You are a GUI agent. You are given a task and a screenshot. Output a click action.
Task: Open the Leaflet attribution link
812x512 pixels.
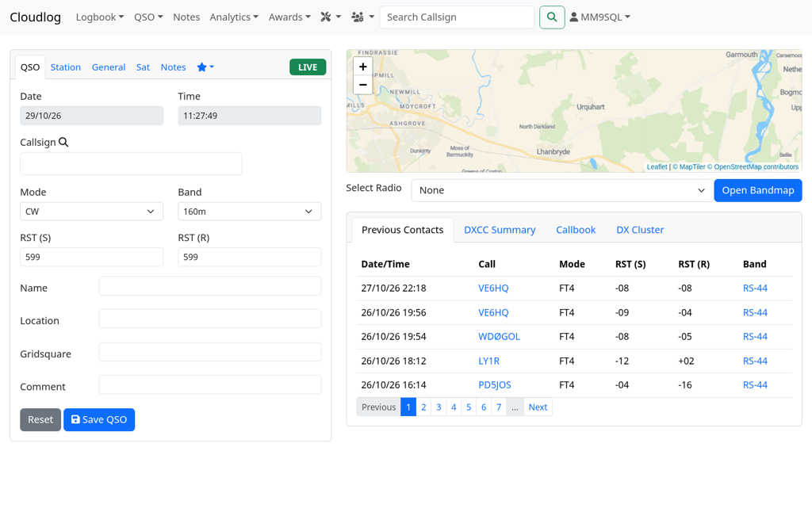coord(657,166)
